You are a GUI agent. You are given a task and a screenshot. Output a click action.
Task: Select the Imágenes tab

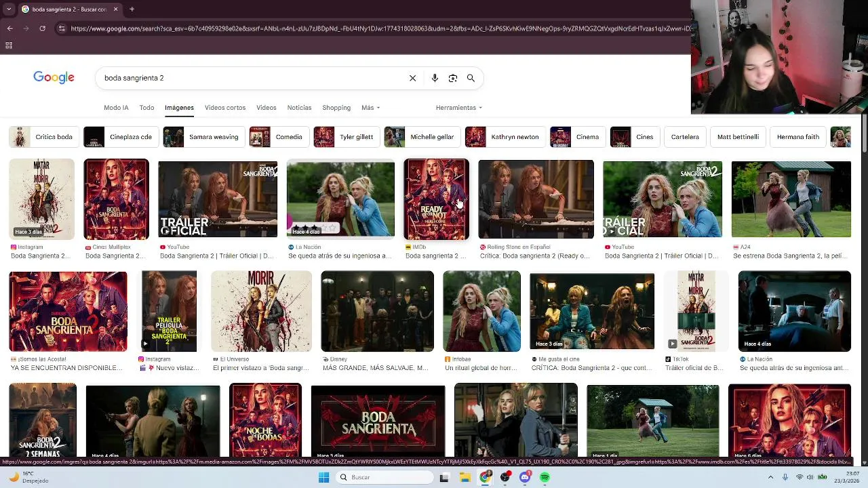pos(179,108)
